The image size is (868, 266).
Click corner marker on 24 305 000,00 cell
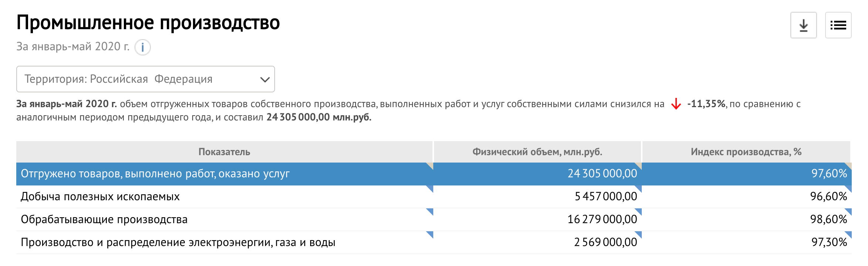coord(638,166)
